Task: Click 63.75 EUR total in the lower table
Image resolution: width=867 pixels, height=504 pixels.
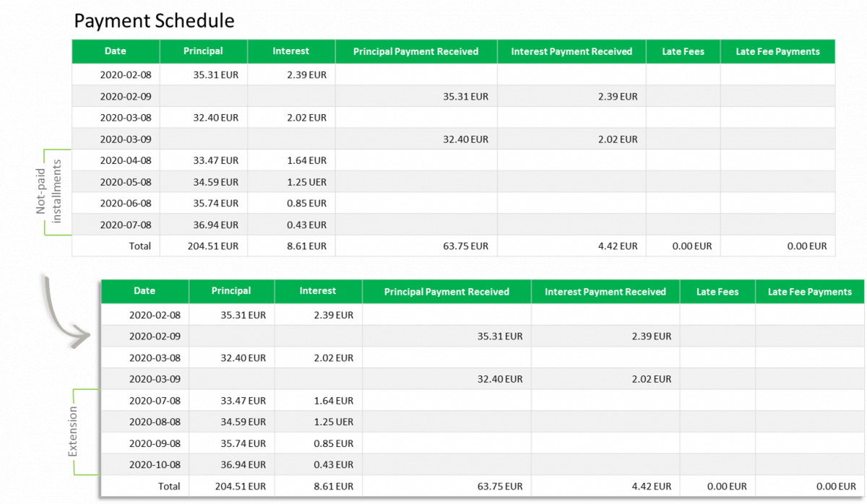Action: (500, 486)
